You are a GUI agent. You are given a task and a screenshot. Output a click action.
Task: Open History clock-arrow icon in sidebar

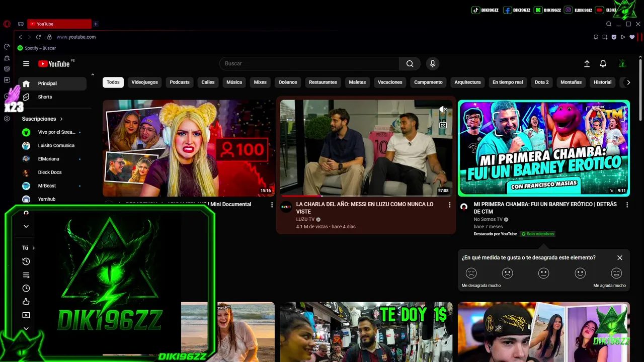point(26,261)
